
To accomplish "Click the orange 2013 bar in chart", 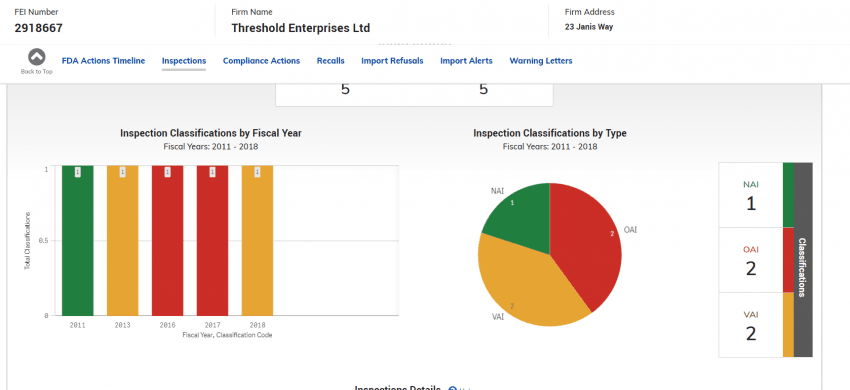I will click(x=123, y=240).
